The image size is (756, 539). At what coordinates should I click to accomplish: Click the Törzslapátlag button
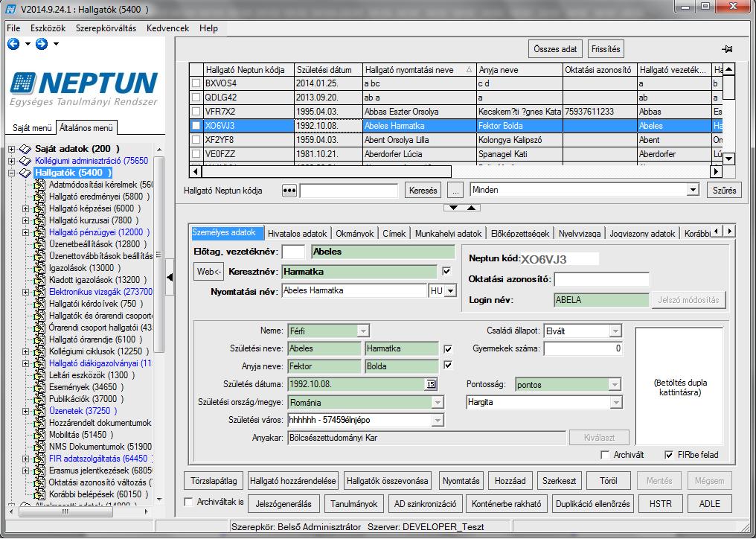click(214, 481)
